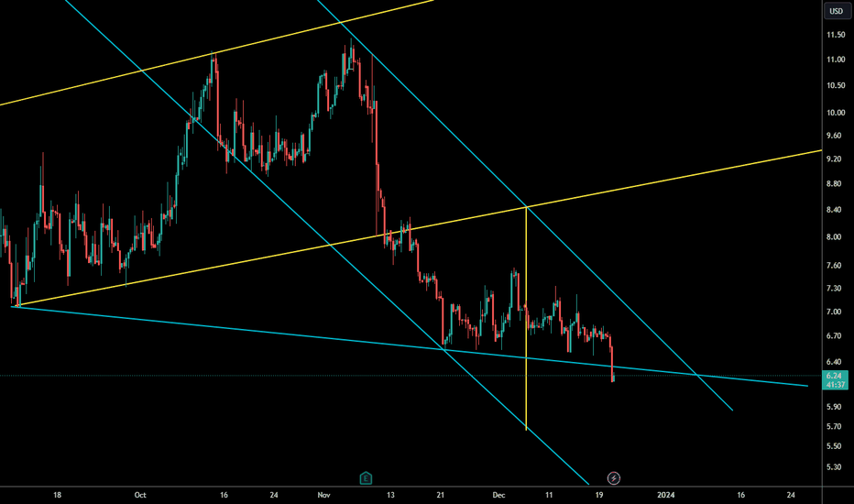Click the 7.00 price axis label
854x504 pixels.
click(834, 312)
